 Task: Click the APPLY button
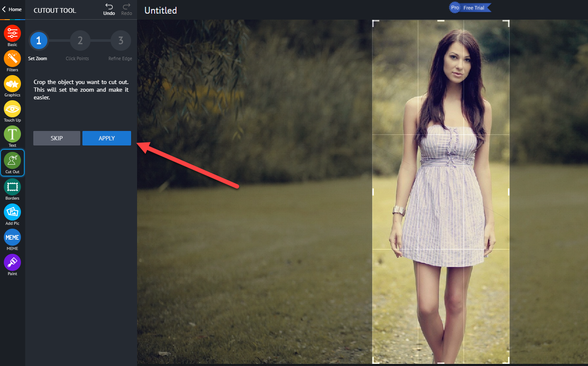pos(107,138)
